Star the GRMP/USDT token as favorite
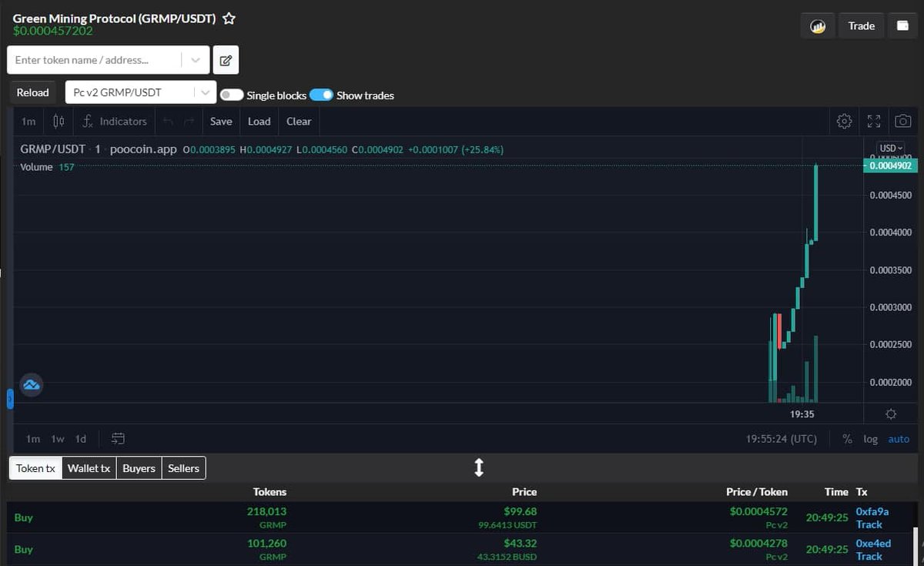The image size is (924, 566). (x=229, y=18)
